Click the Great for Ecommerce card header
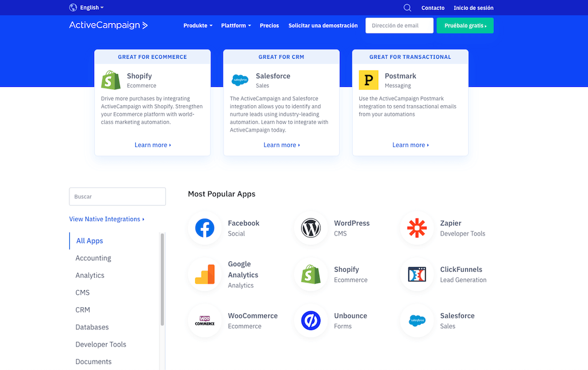This screenshot has width=588, height=370. click(153, 57)
